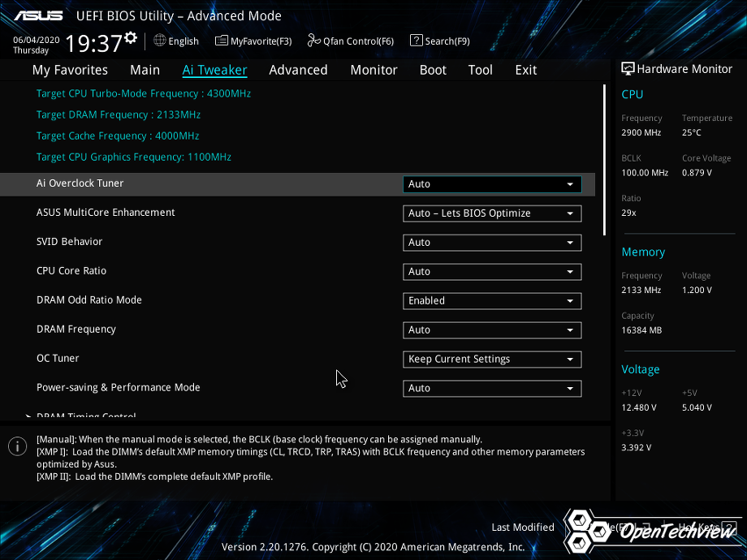Click the Last Modified button

pyautogui.click(x=523, y=528)
